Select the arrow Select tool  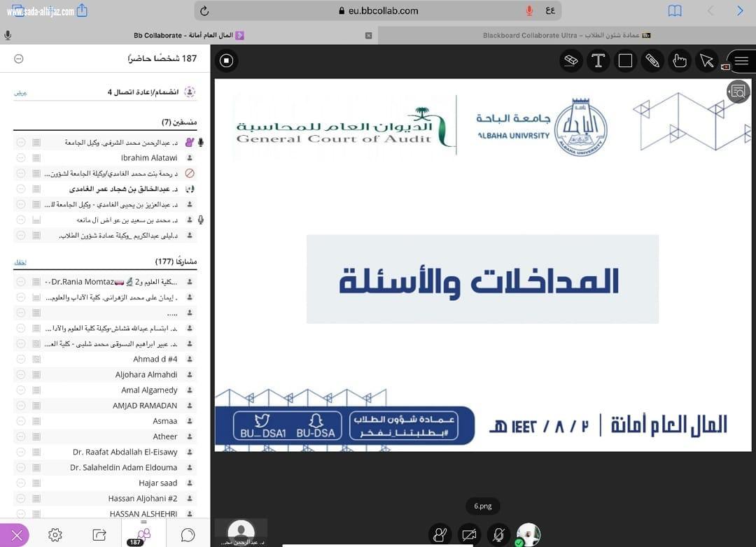tap(707, 61)
